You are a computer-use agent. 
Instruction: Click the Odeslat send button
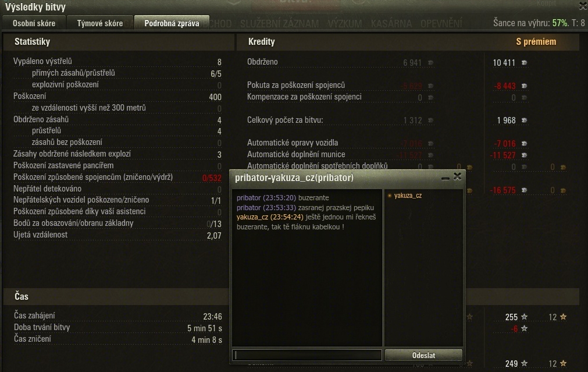click(423, 355)
